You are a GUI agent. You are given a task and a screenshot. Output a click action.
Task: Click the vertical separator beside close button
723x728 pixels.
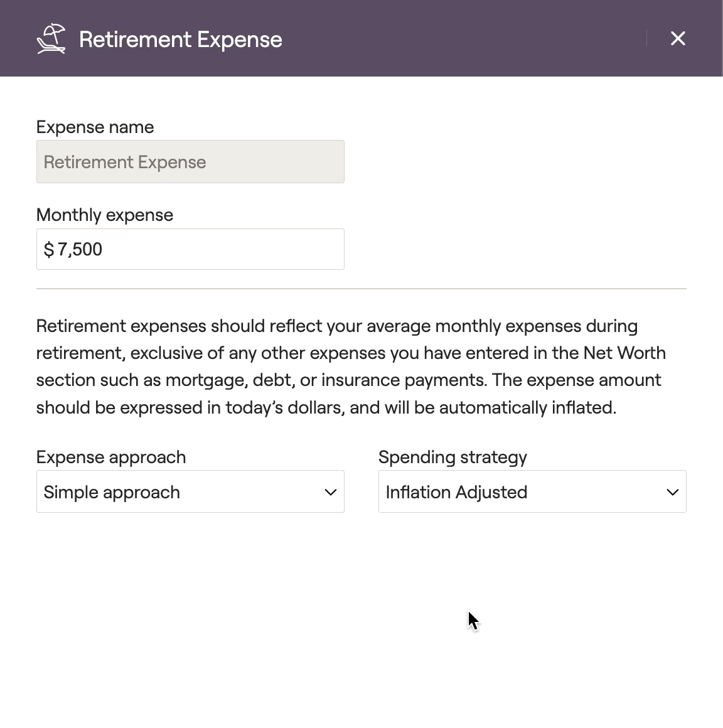click(x=646, y=39)
